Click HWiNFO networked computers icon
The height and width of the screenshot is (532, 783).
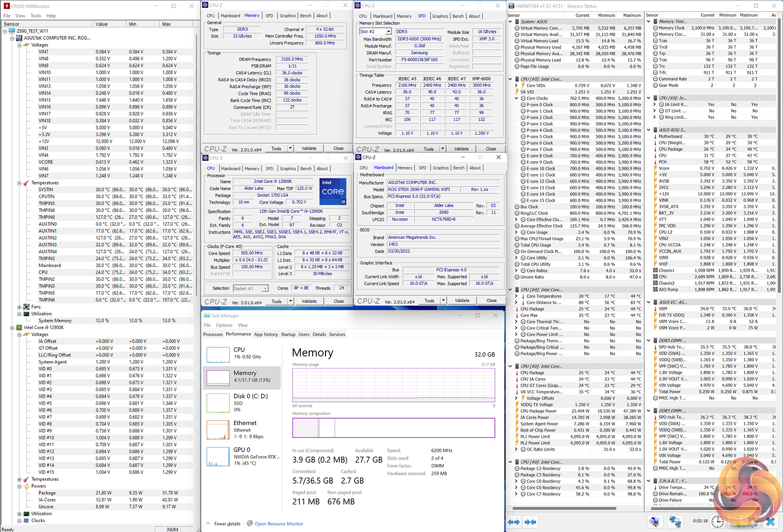[x=675, y=522]
